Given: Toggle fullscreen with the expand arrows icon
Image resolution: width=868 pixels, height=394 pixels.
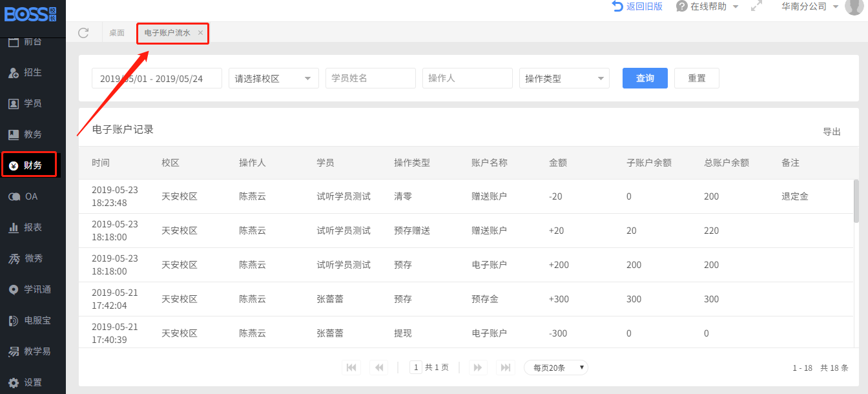Looking at the screenshot, I should click(x=757, y=6).
